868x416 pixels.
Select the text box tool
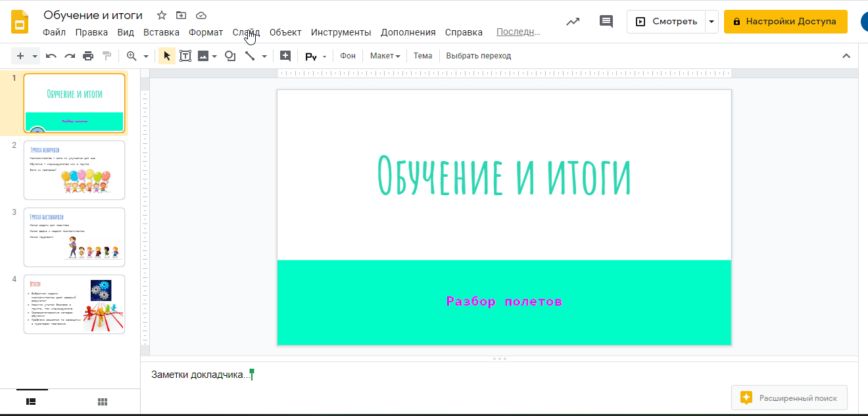[185, 56]
